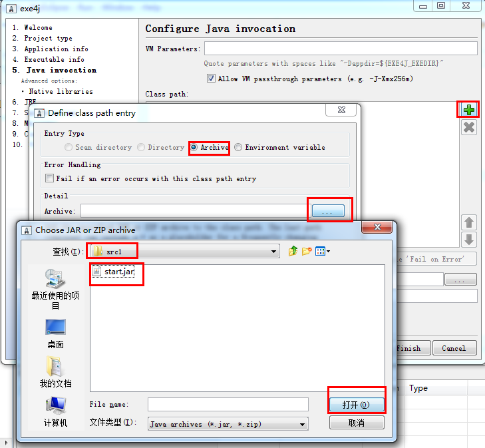
Task: Select the start.jar file
Action: click(114, 272)
